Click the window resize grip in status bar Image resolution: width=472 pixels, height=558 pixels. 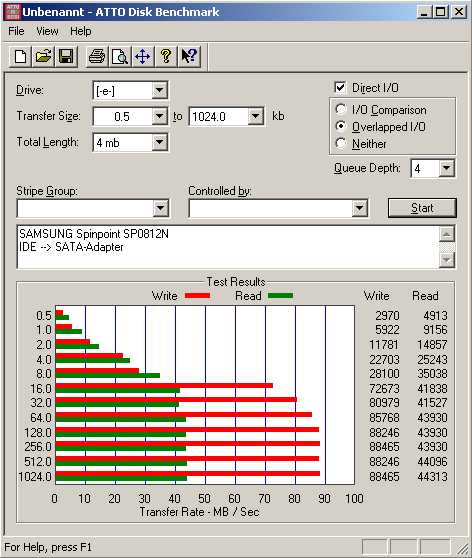coord(463,548)
